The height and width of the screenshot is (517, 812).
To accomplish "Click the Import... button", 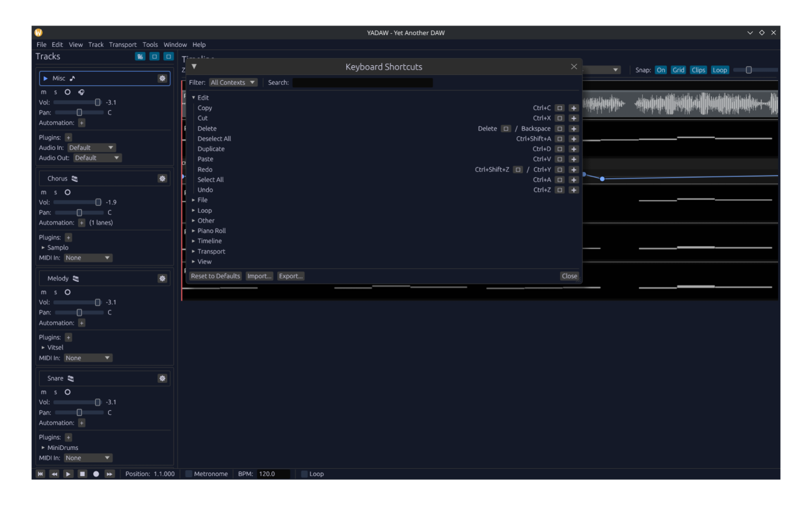I will [x=260, y=276].
